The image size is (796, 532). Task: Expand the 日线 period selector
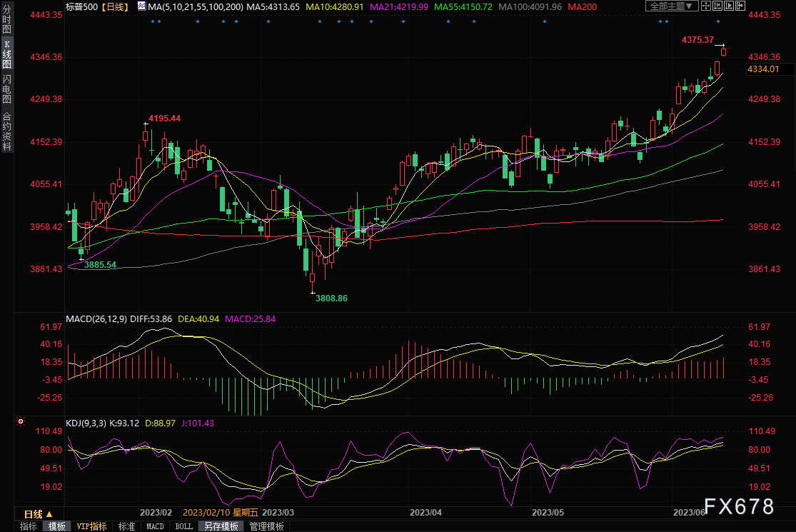tap(39, 513)
